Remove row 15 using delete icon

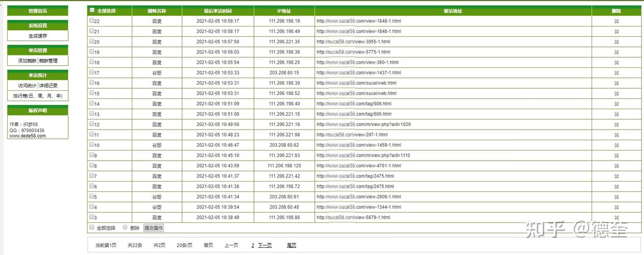click(617, 93)
